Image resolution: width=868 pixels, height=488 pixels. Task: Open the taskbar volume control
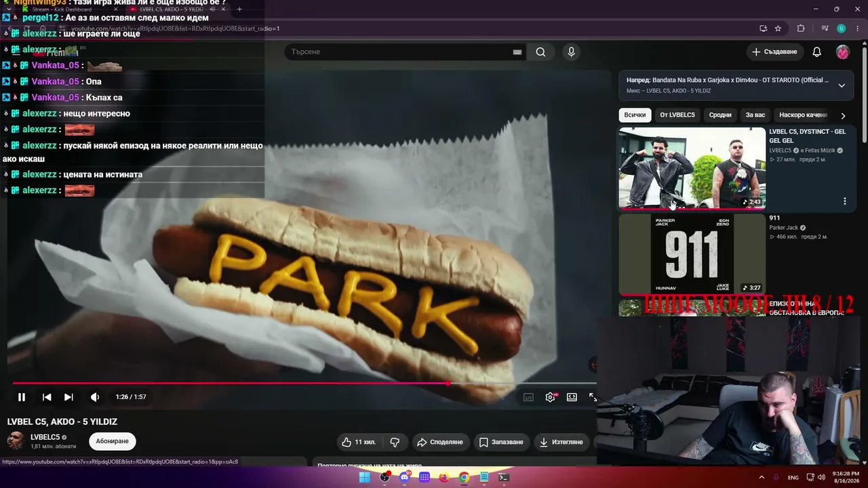point(822,477)
